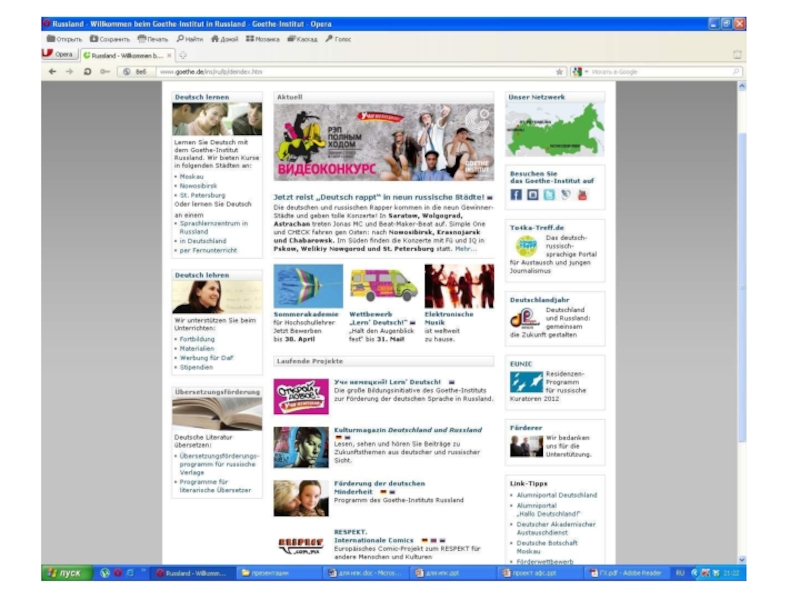Switch to презентации folder in taskbar
The width and height of the screenshot is (800, 600).
coord(280,573)
